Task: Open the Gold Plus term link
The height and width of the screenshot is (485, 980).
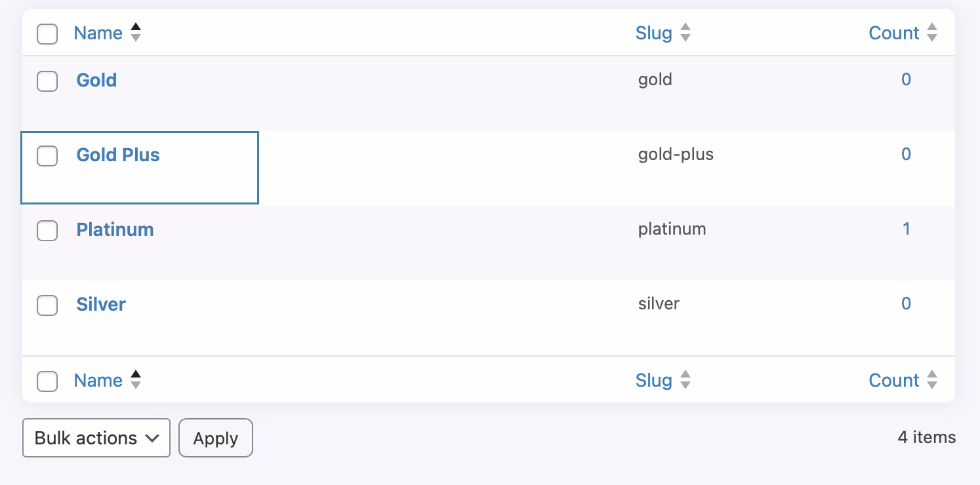Action: click(118, 155)
